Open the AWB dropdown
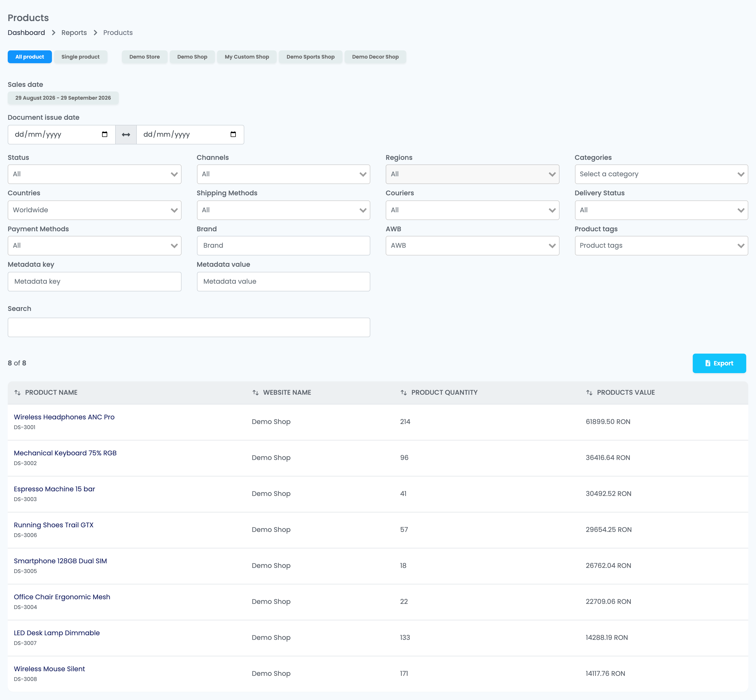Screen dimensions: 756x700 pos(472,246)
